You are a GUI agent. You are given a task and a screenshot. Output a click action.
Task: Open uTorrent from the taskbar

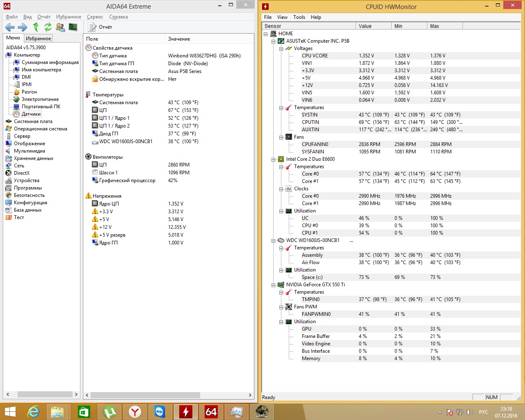click(x=109, y=412)
